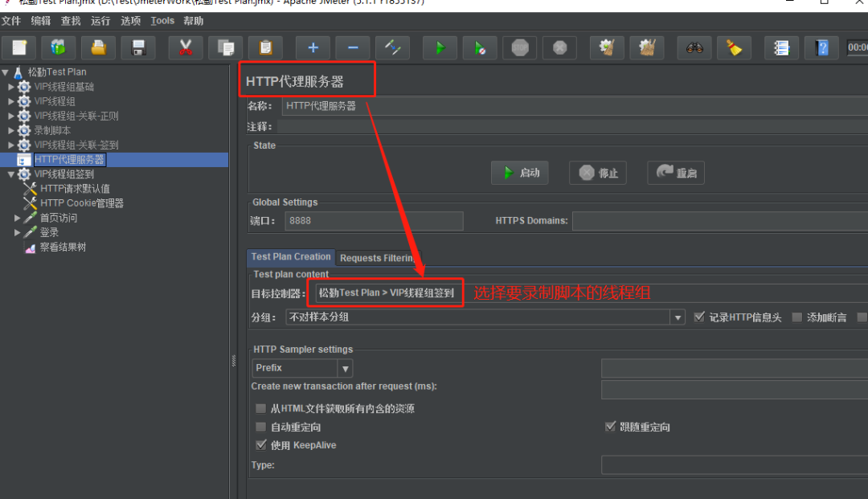Click the New test plan toolbar icon
The width and height of the screenshot is (868, 499).
[x=19, y=47]
